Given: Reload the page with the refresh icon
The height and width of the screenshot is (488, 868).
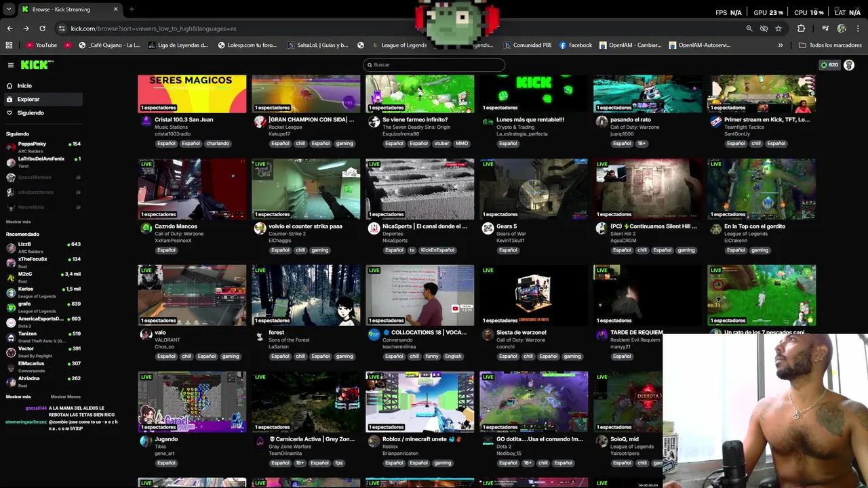Looking at the screenshot, I should click(x=42, y=28).
